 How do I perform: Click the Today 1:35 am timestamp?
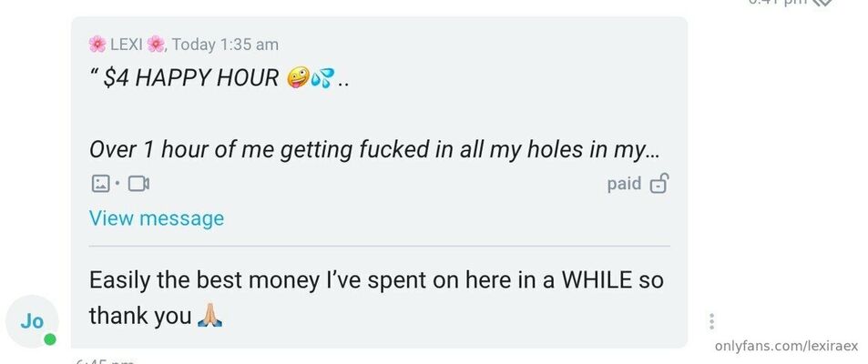(225, 44)
